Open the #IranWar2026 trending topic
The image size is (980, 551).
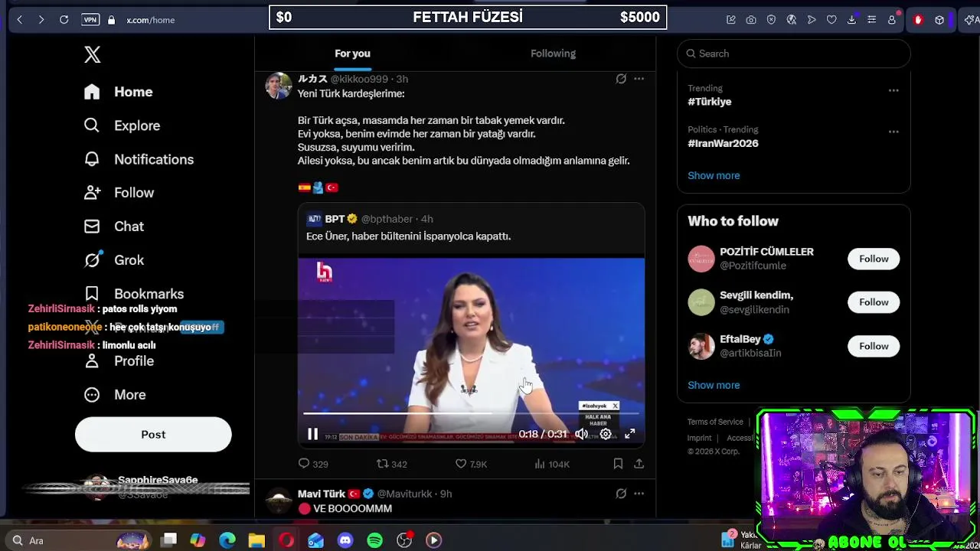pos(723,143)
